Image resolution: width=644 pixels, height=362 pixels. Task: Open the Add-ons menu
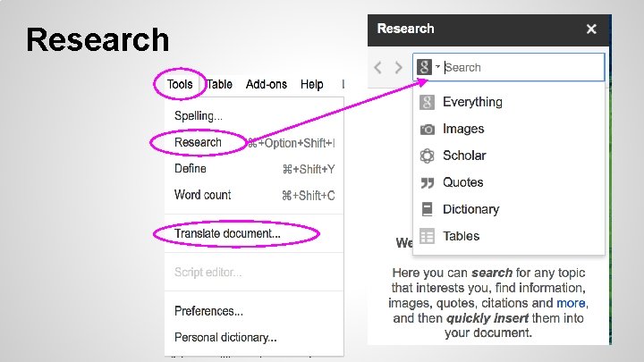coord(267,84)
